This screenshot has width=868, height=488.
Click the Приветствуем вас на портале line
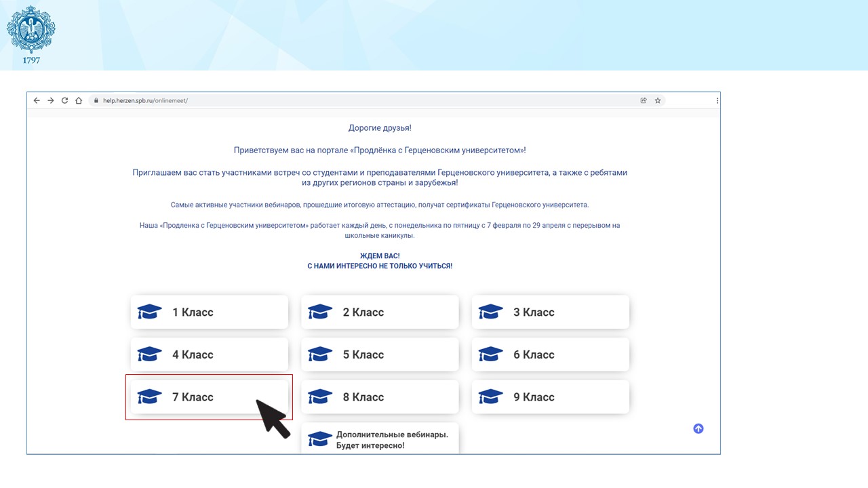[x=380, y=150]
